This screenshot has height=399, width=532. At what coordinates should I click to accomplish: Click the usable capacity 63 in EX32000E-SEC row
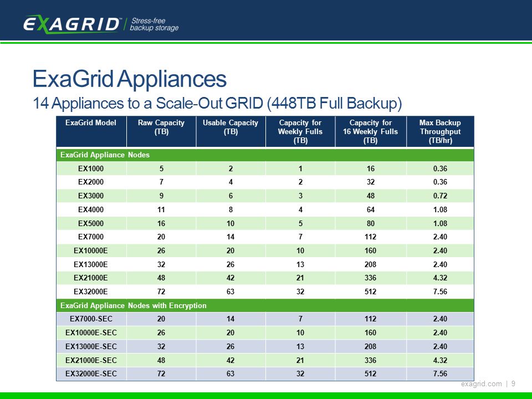[x=231, y=374]
